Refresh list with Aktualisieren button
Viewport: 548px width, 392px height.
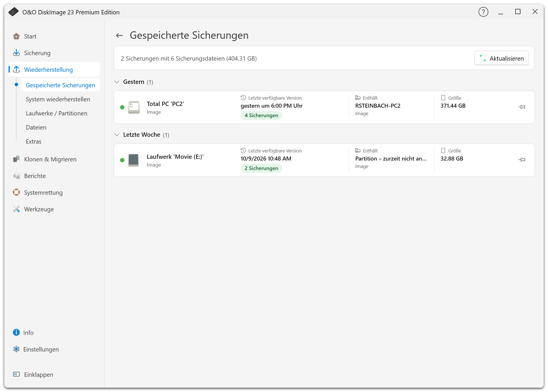(501, 58)
